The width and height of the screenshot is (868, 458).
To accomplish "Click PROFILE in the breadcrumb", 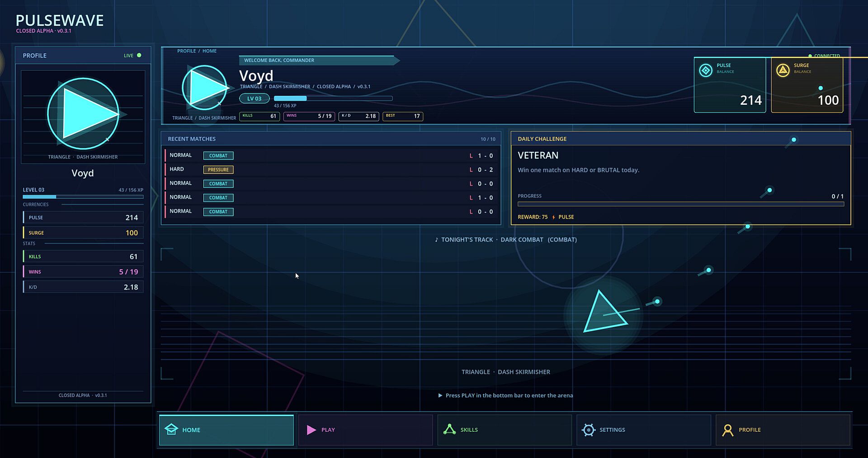I will tap(186, 51).
